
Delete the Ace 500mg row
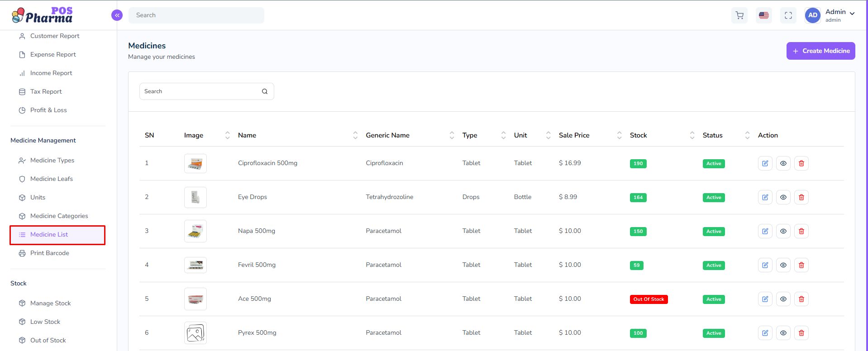[x=801, y=299]
